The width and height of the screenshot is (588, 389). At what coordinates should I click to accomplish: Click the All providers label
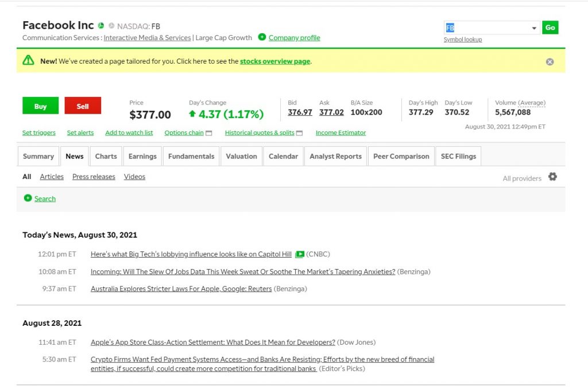(522, 178)
